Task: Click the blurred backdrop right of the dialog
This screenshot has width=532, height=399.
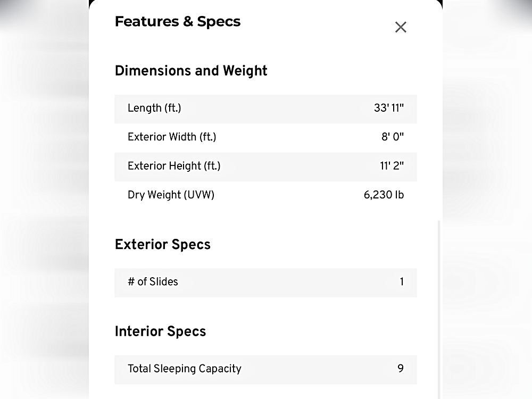Action: coord(487,213)
